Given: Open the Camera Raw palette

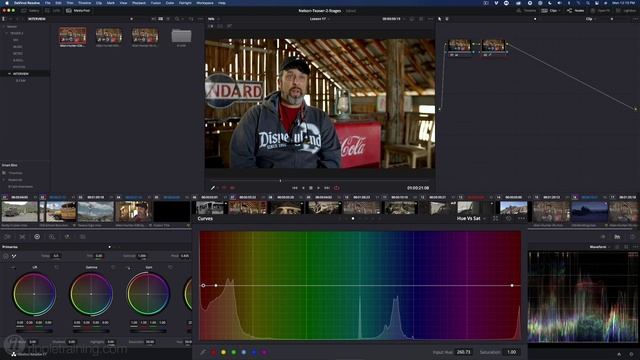Looking at the screenshot, I should click(x=7, y=237).
